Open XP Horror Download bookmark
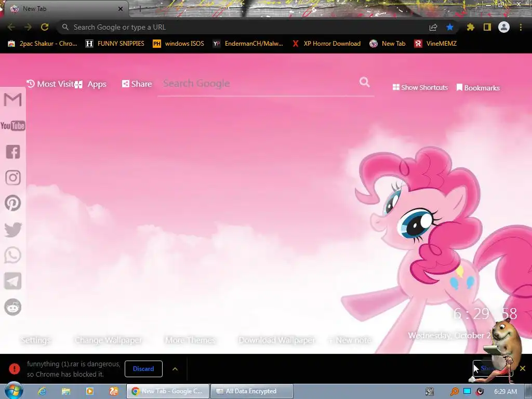Image resolution: width=532 pixels, height=399 pixels. [326, 44]
